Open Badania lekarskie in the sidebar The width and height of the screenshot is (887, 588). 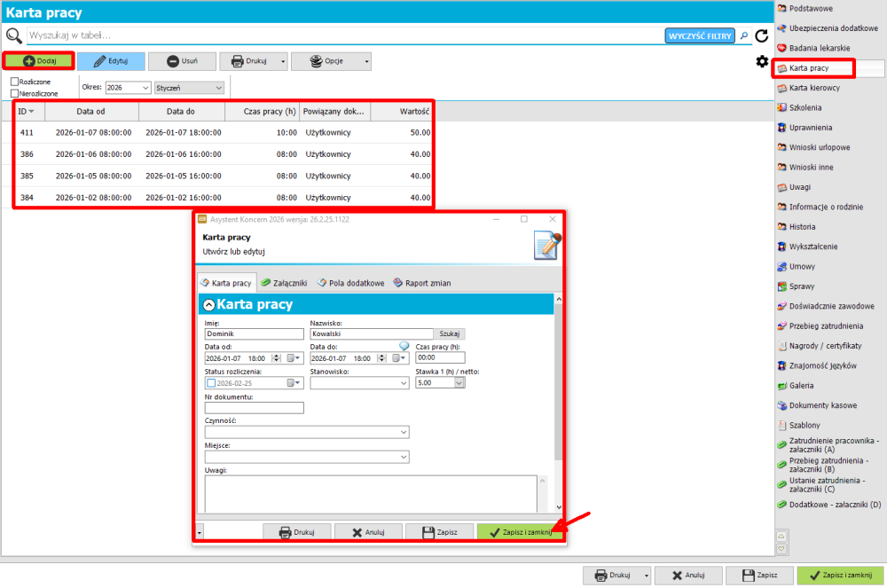(819, 48)
